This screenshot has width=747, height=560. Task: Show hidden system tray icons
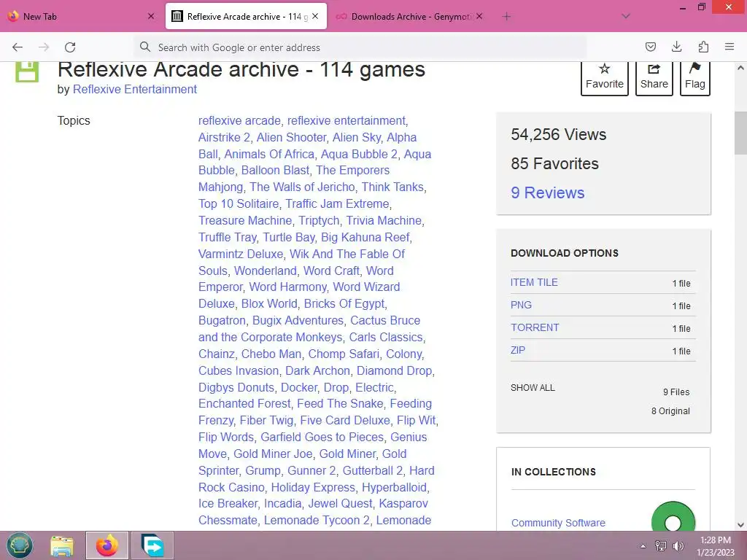643,546
